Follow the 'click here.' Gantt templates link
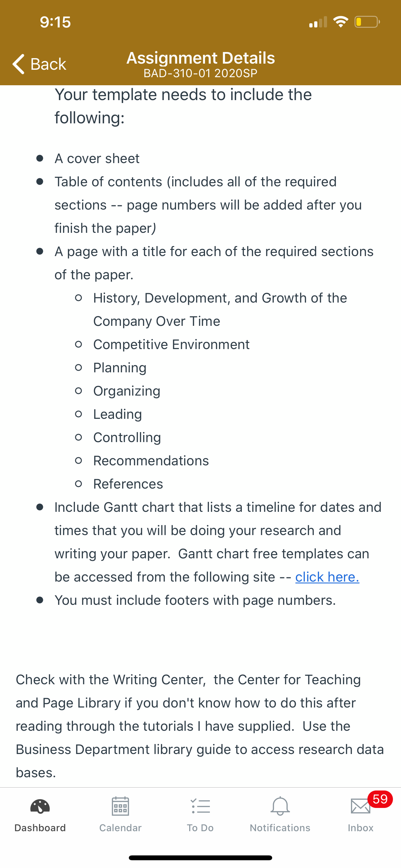The width and height of the screenshot is (401, 868). click(327, 577)
